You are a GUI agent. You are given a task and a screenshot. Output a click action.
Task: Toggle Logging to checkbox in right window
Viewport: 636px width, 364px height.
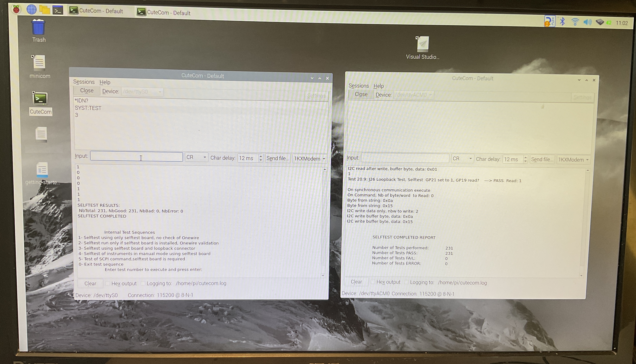[x=406, y=282]
